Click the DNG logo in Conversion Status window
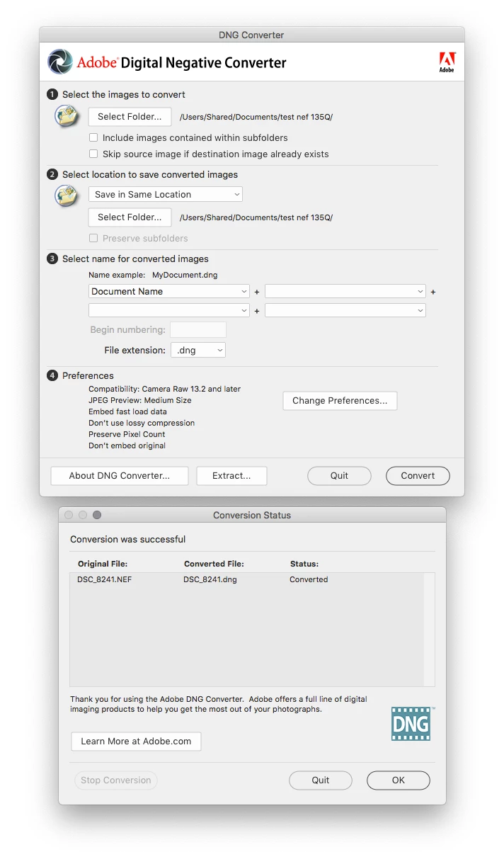The width and height of the screenshot is (504, 852). click(411, 723)
